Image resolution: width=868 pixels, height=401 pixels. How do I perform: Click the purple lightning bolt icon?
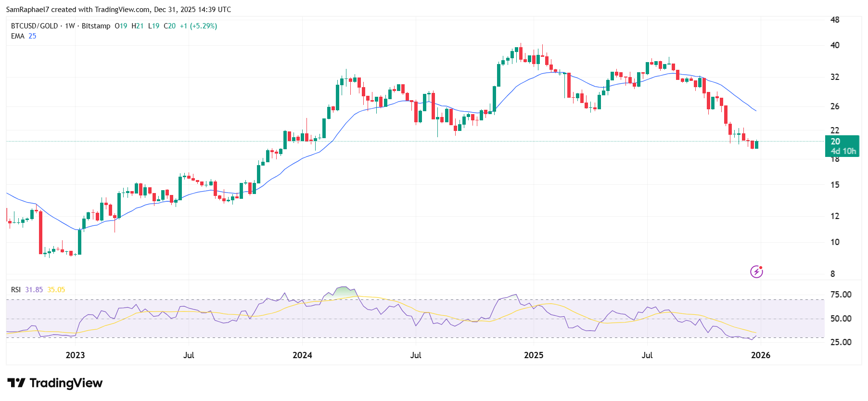756,272
